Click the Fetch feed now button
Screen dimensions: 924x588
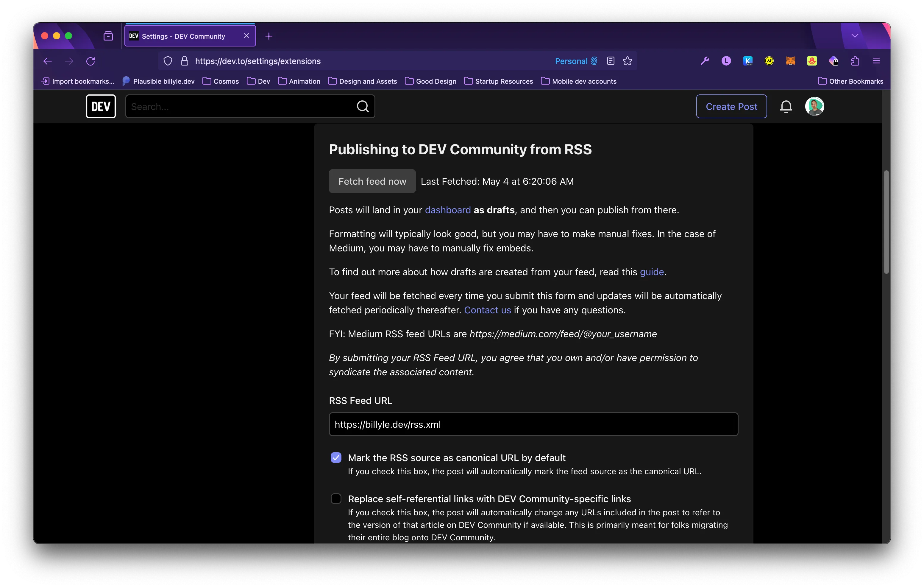click(372, 181)
